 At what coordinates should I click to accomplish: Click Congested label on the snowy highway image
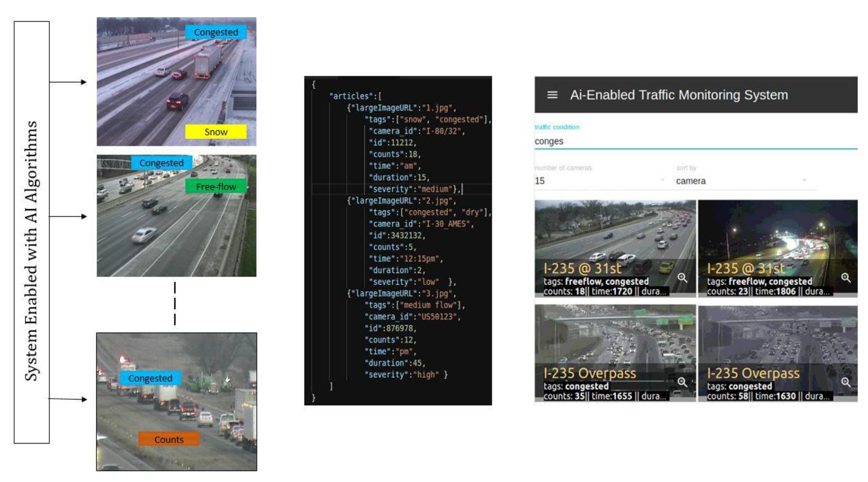click(x=216, y=32)
